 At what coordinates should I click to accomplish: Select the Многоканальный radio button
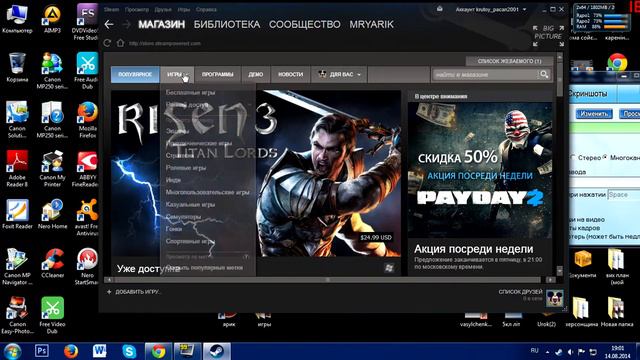click(x=604, y=157)
